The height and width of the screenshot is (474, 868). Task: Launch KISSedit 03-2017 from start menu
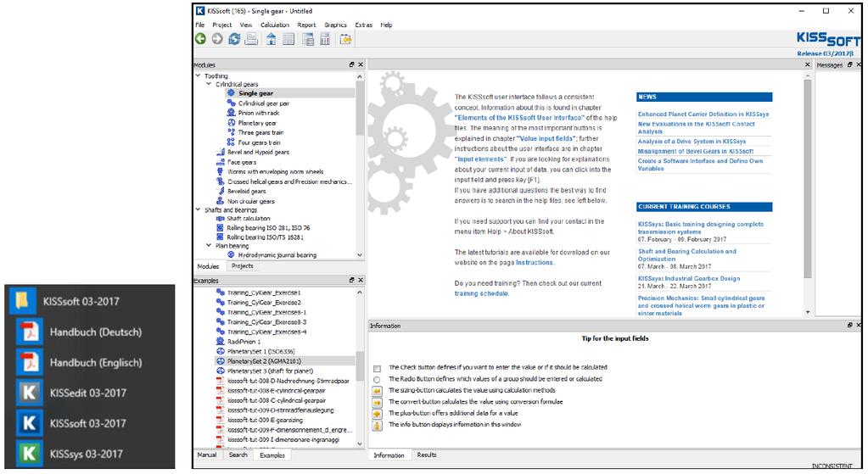(90, 393)
